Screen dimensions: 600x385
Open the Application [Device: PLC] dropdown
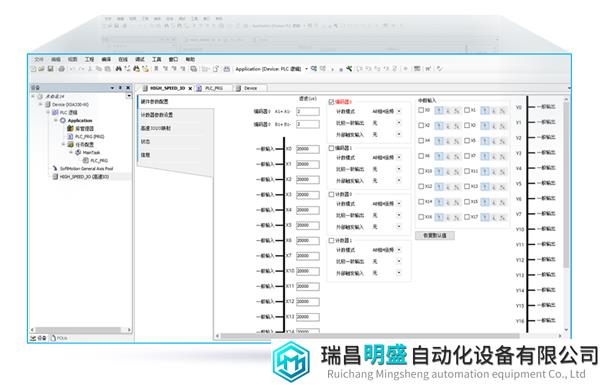click(271, 69)
